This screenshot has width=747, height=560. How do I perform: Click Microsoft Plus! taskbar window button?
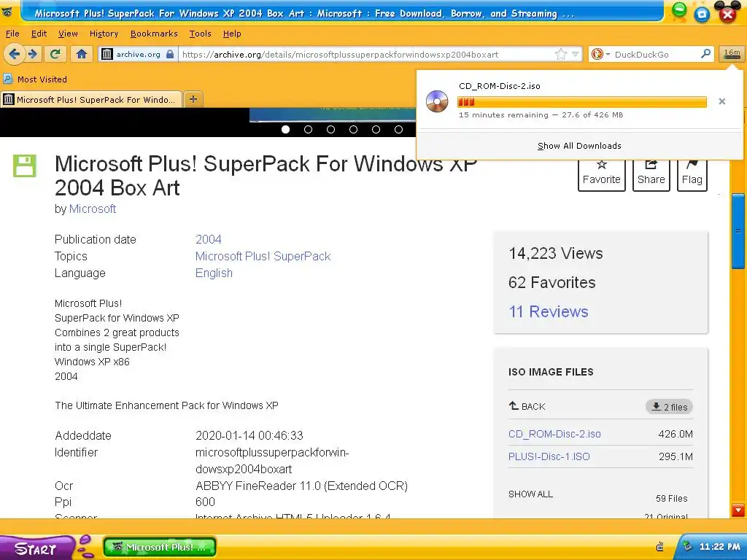160,547
